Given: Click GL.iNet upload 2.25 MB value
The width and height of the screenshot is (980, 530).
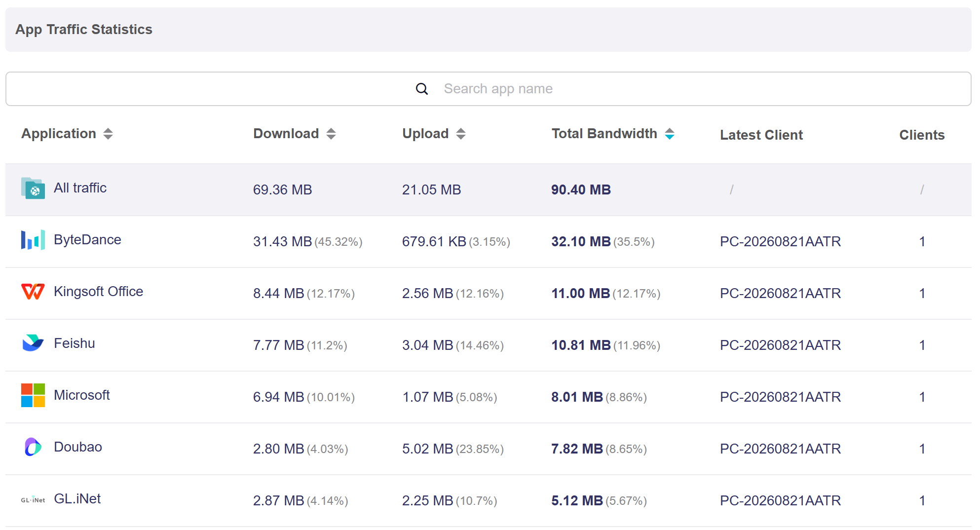Looking at the screenshot, I should (428, 501).
